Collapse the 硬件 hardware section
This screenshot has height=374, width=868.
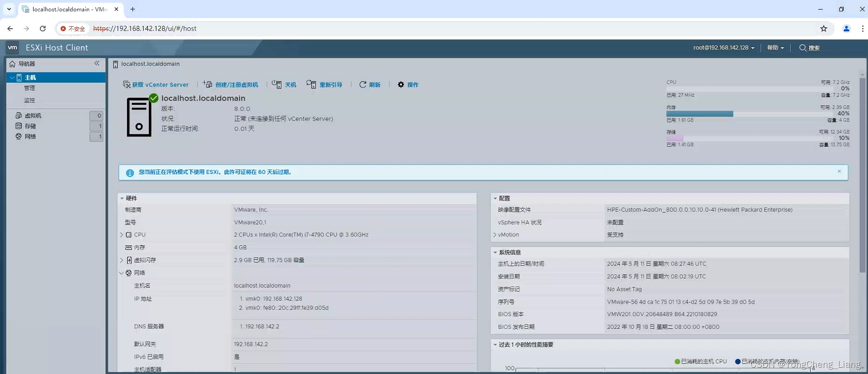tap(122, 198)
